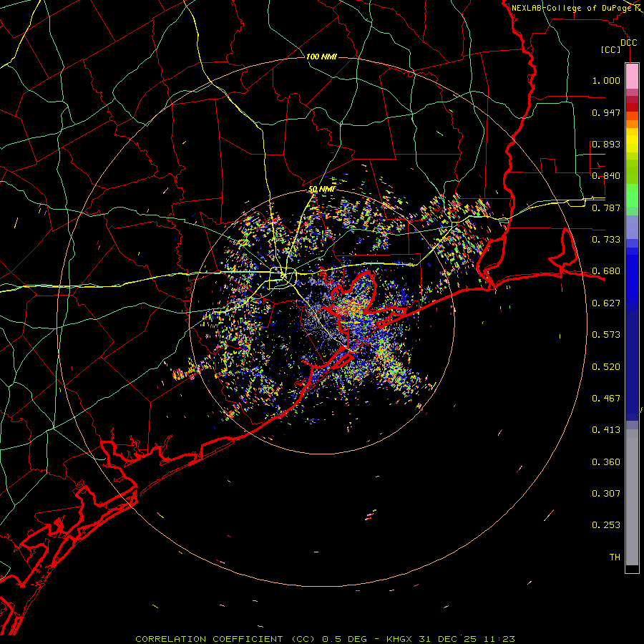644x644 pixels.
Task: Select the 0.467 scale value
Action: (x=606, y=399)
